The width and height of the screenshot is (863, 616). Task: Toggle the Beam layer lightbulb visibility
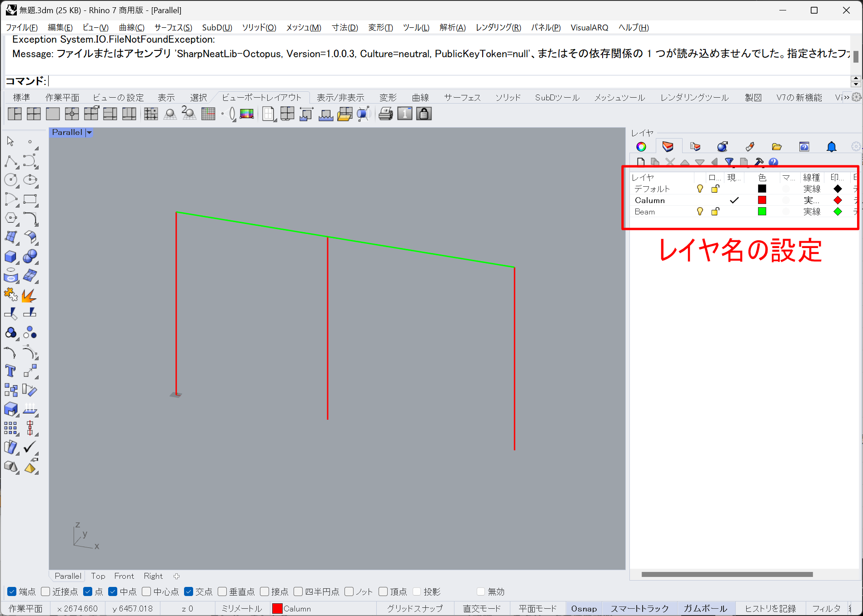[x=700, y=212]
